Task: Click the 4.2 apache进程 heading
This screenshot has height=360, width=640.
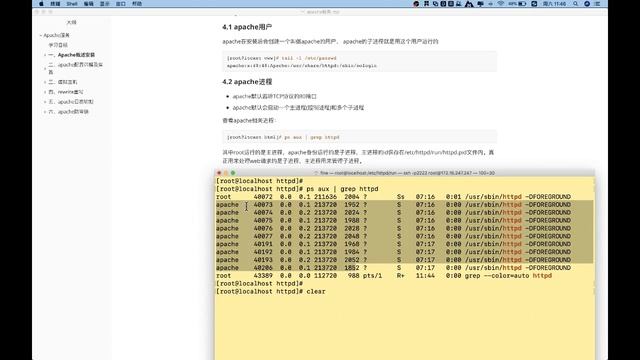Action: point(247,82)
